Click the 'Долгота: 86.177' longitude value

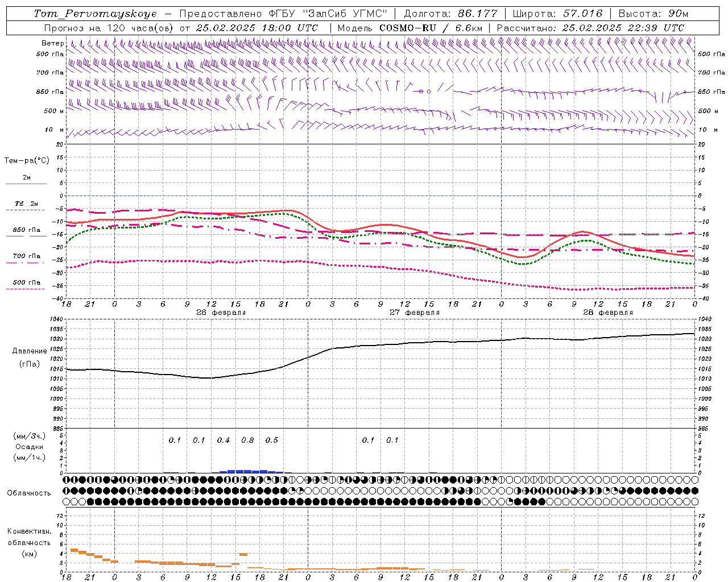[x=450, y=14]
